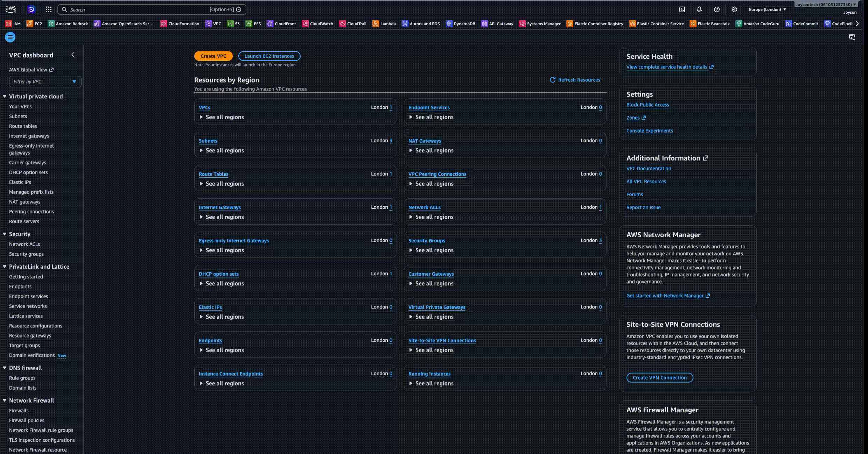Collapse the VPC dashboard sidebar chevron

pyautogui.click(x=73, y=55)
